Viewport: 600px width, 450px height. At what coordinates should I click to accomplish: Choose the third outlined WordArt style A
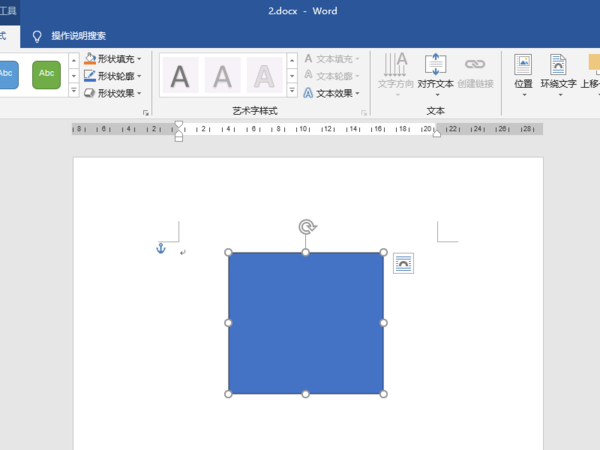click(x=264, y=75)
